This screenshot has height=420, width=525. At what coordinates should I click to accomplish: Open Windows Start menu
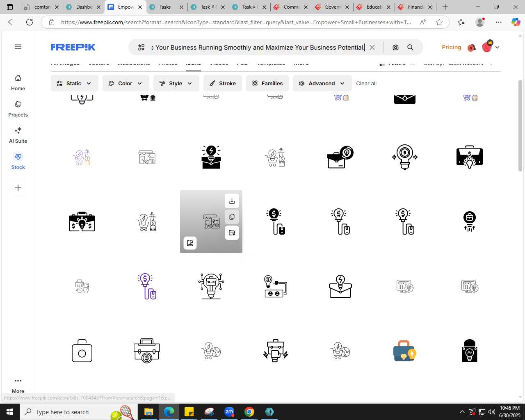tap(10, 412)
